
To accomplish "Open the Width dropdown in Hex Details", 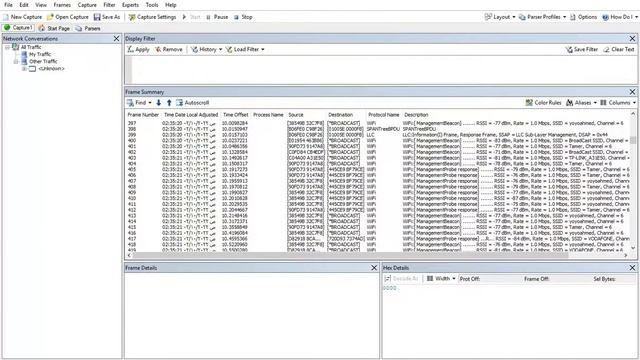I will pos(441,278).
